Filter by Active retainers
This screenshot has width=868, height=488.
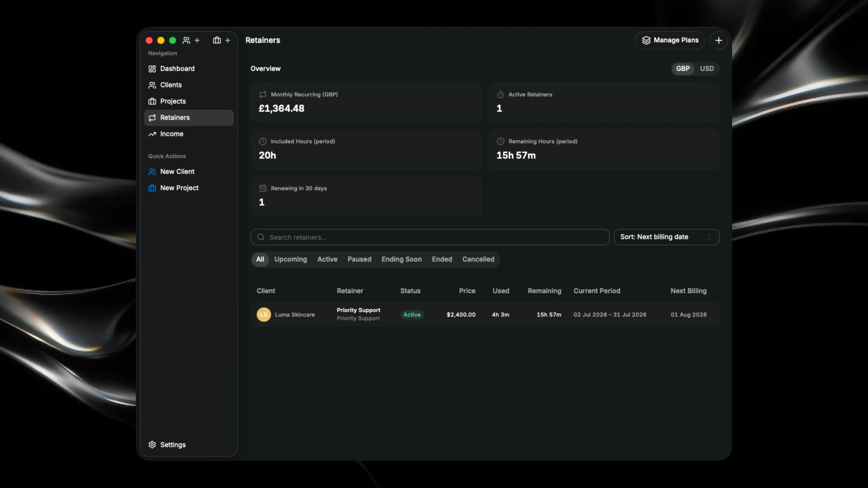(327, 259)
